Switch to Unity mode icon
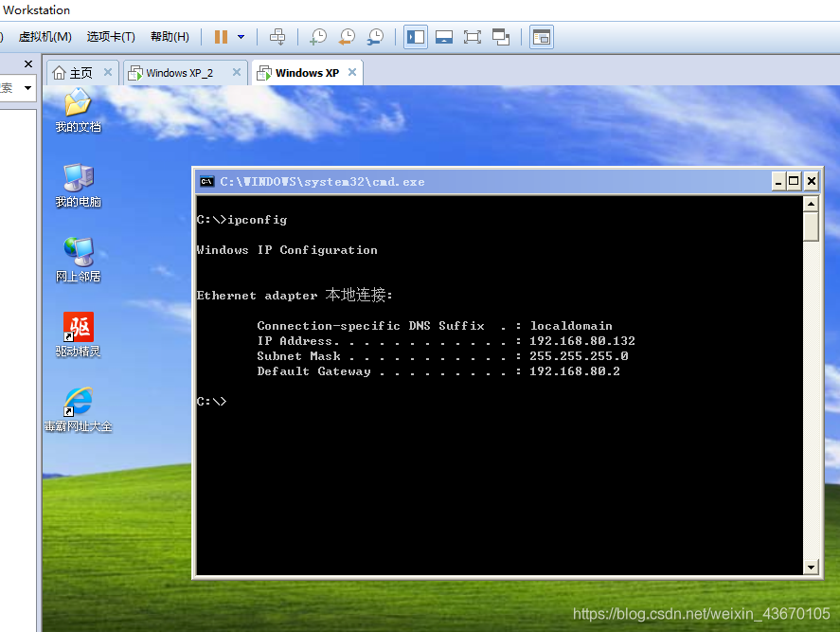This screenshot has width=840, height=632. tap(501, 37)
